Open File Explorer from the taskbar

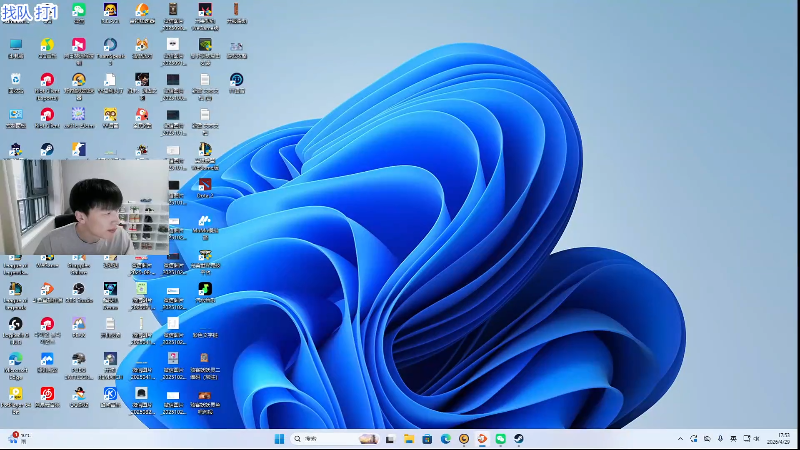pos(408,439)
